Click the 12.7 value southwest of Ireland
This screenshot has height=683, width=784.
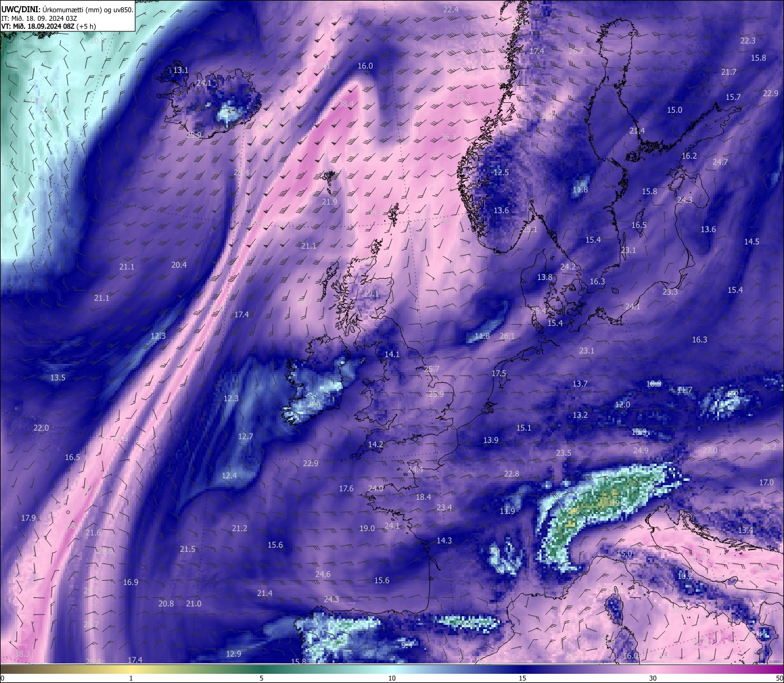[x=246, y=437]
